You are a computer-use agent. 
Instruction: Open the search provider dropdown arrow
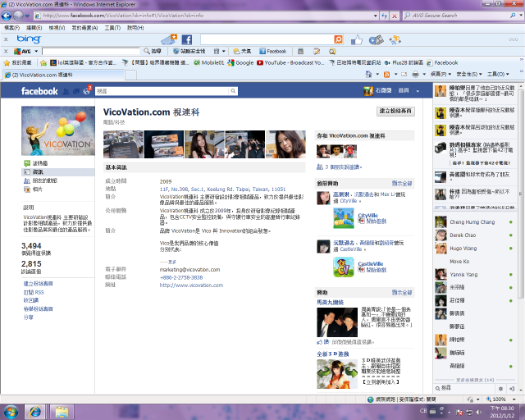pos(520,16)
